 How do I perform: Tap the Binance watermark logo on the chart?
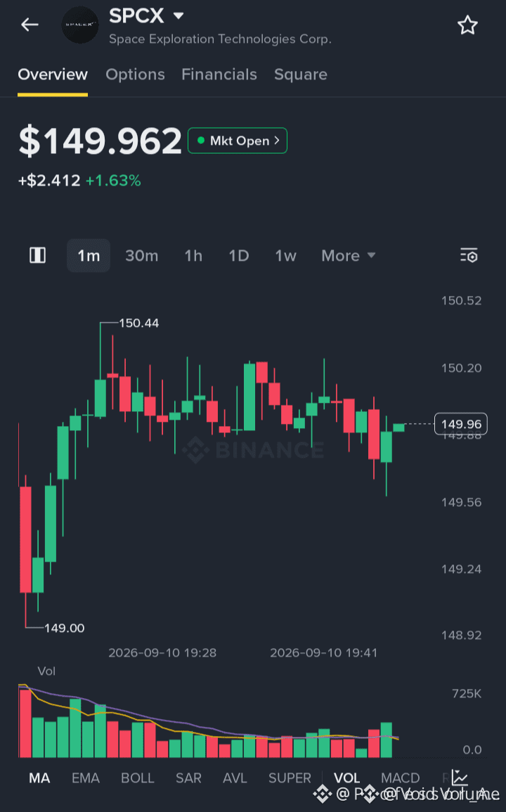click(196, 449)
